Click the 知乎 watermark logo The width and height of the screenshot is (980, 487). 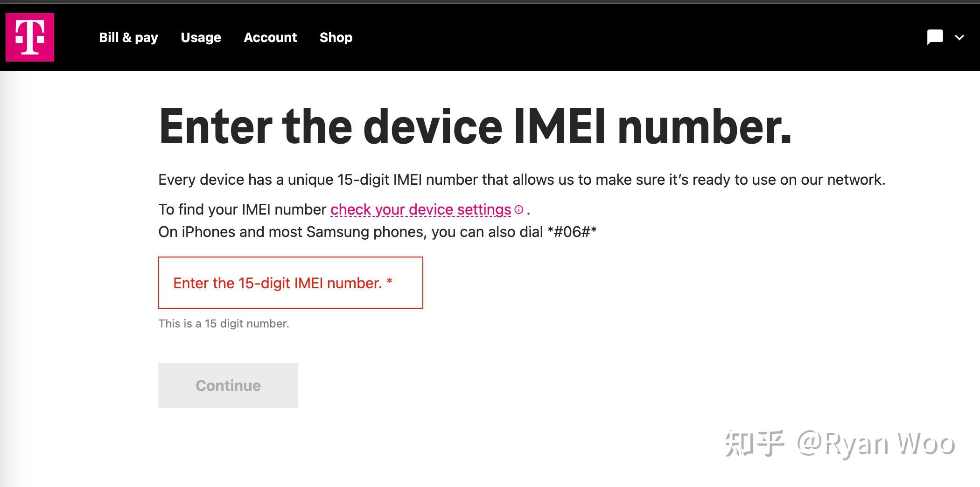coord(754,443)
